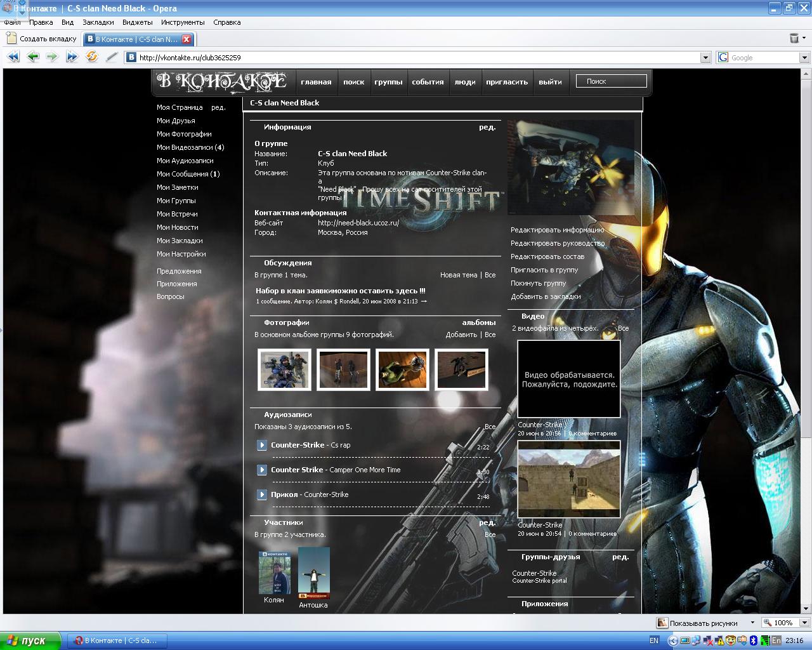
Task: Click выйти to log out
Action: 550,82
